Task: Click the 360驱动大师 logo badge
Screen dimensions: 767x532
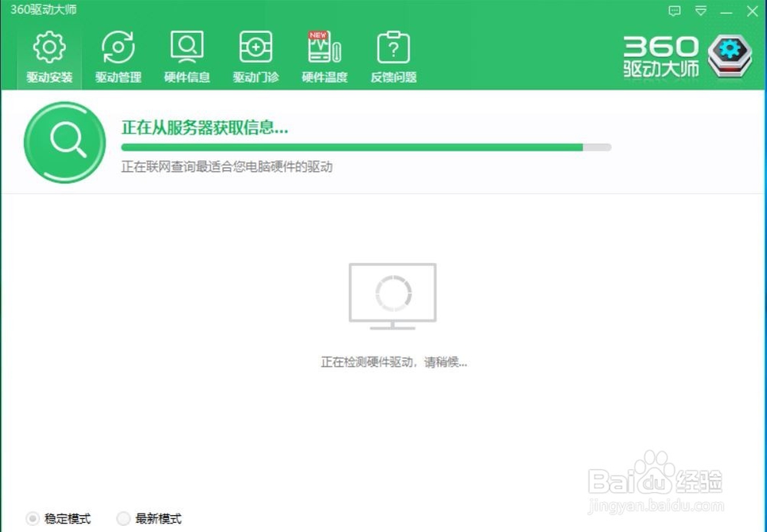Action: click(x=729, y=56)
